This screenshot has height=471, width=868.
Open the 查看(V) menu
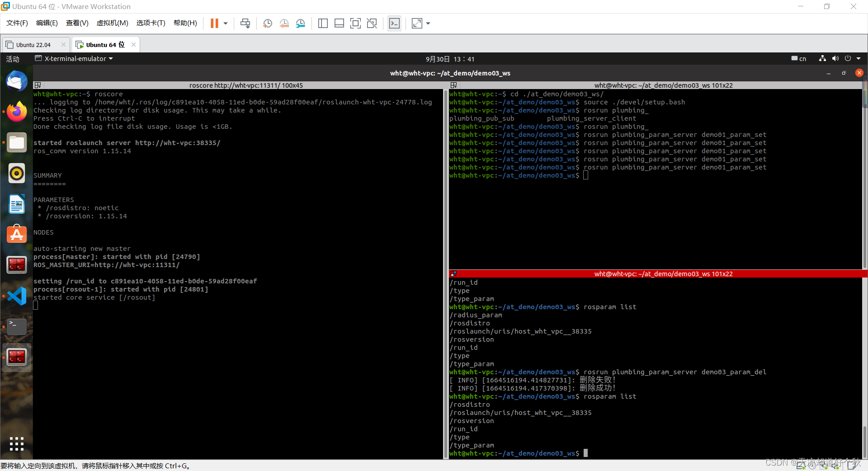(x=77, y=23)
